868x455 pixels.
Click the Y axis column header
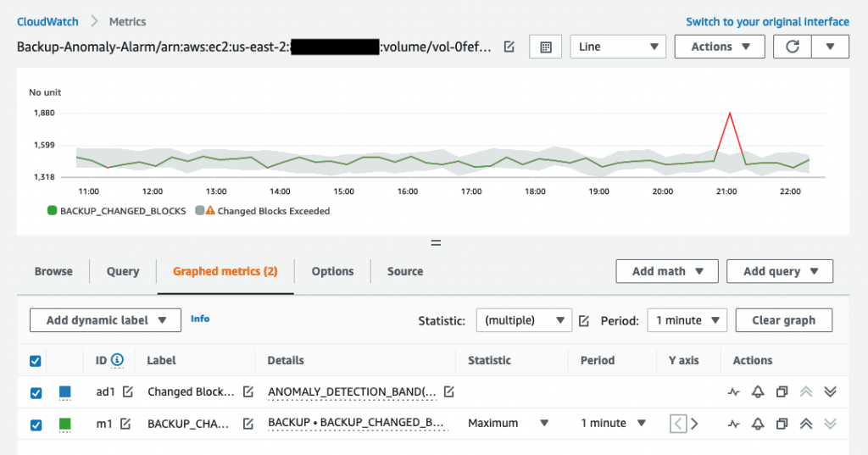684,360
